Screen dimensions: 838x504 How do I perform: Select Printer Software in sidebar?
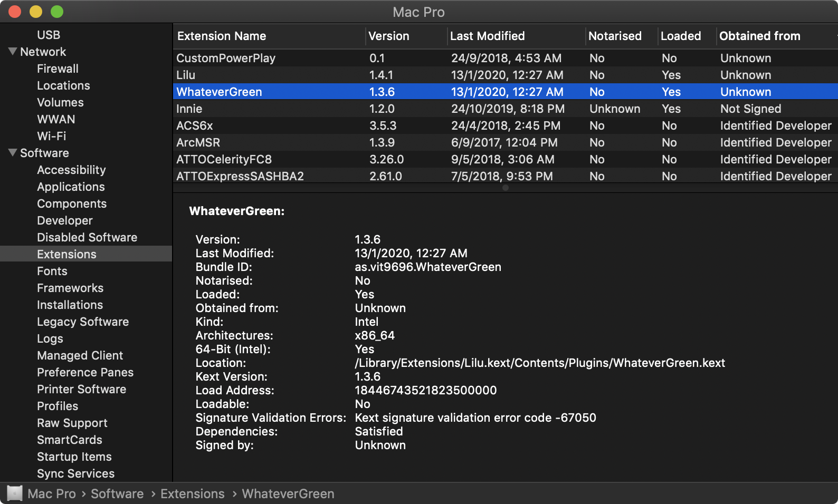(81, 389)
